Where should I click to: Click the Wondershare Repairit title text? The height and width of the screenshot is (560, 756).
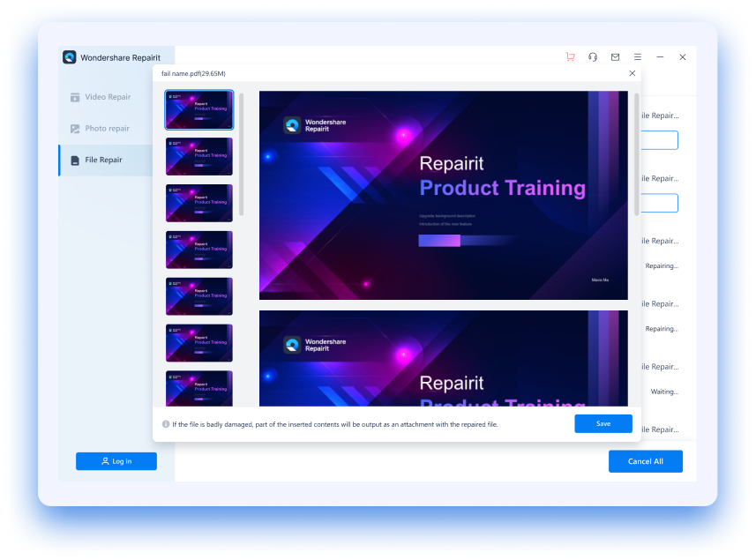coord(121,58)
